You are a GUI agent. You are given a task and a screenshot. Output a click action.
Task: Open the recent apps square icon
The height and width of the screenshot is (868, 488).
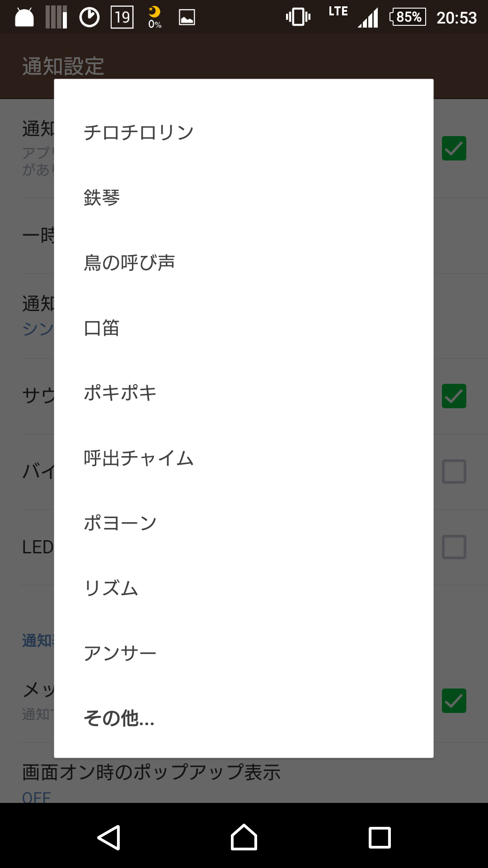coord(380,838)
